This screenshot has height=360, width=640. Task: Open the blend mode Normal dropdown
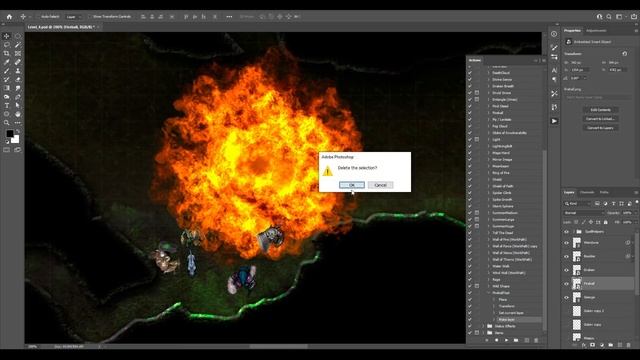tap(583, 213)
